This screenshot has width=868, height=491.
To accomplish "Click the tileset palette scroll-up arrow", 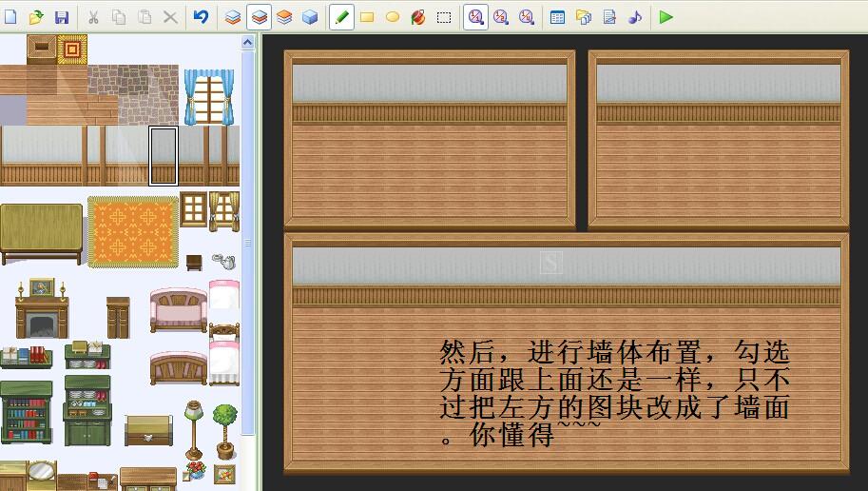I will pos(248,42).
